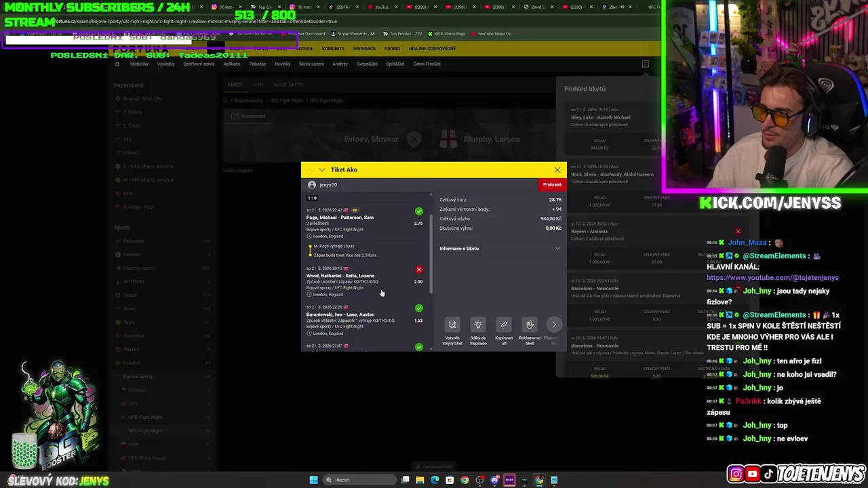Open the 'Statistiky' menu item

click(139, 64)
